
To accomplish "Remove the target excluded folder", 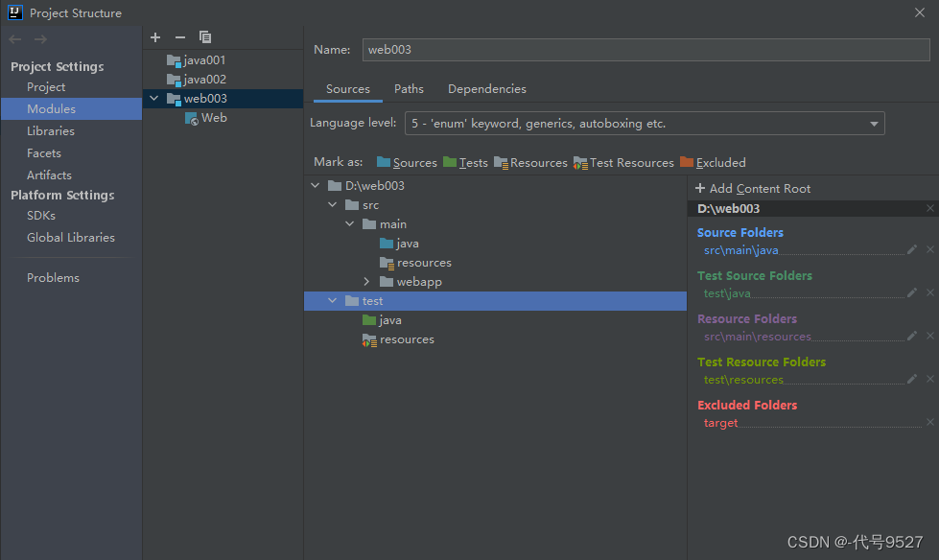I will pyautogui.click(x=930, y=423).
